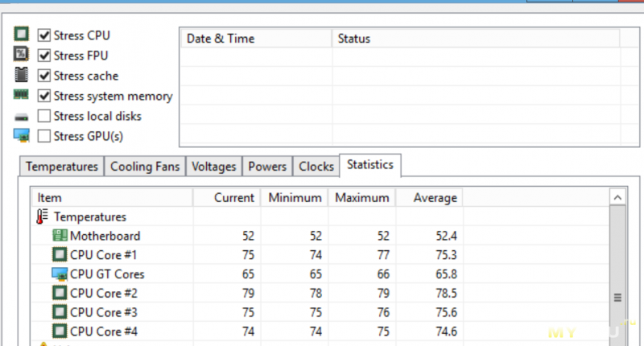The height and width of the screenshot is (346, 644).
Task: Click the CPU Core #4 chip icon
Action: [60, 331]
